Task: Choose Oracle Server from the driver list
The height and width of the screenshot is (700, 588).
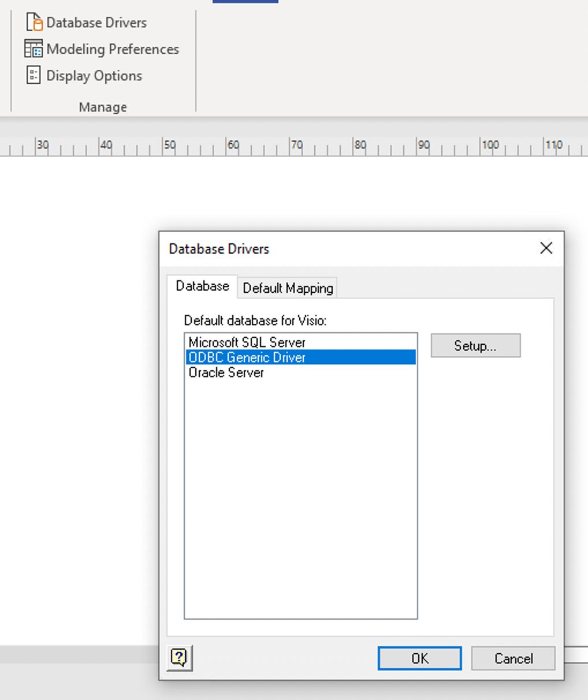Action: [x=300, y=373]
